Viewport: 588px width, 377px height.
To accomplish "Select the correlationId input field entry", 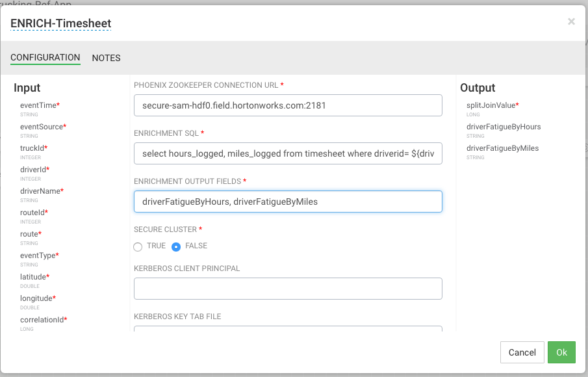I will click(x=42, y=320).
